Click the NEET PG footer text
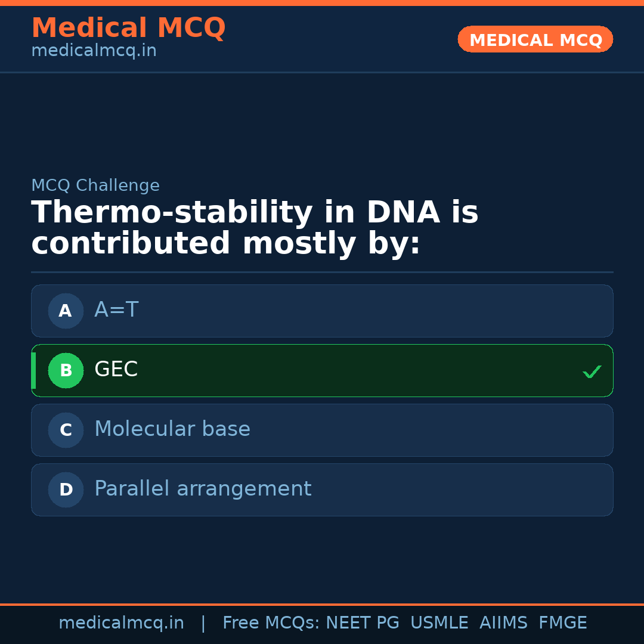644x644 pixels. click(363, 623)
